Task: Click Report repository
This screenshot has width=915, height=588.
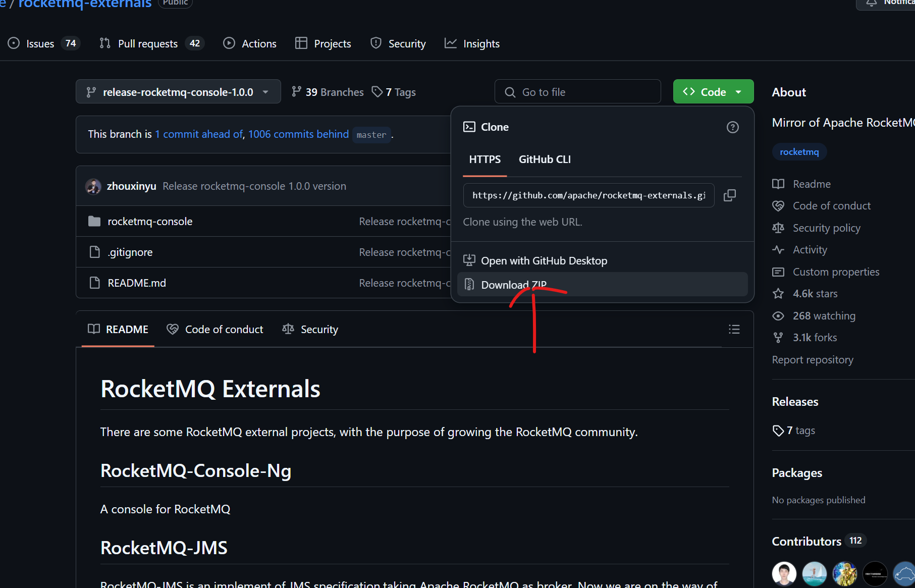Action: 813,359
